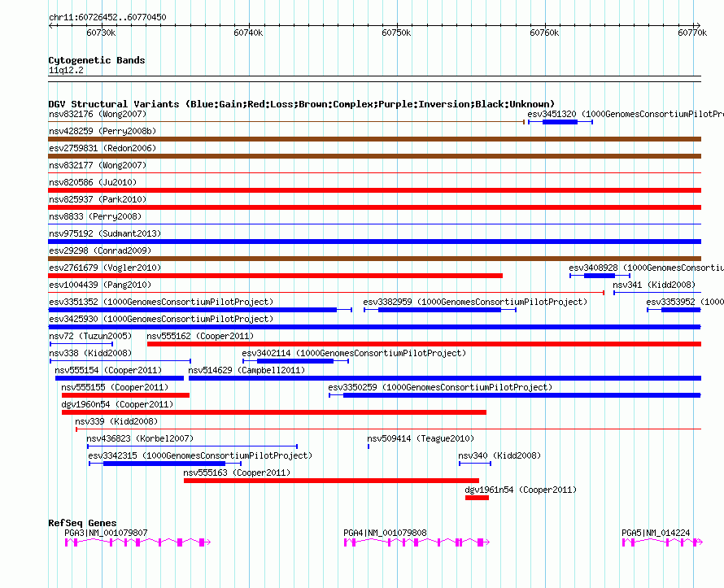Click nsv509414 (Teague2010) label

click(x=421, y=438)
